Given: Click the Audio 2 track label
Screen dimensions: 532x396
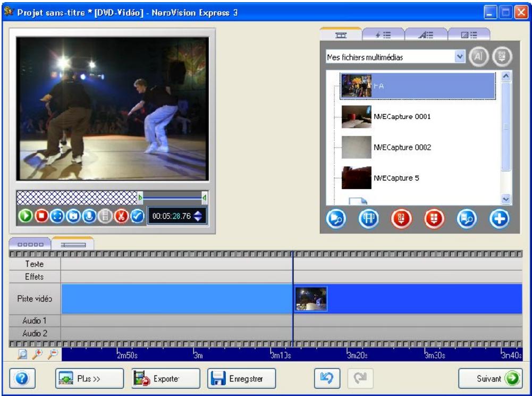Looking at the screenshot, I should (x=35, y=333).
